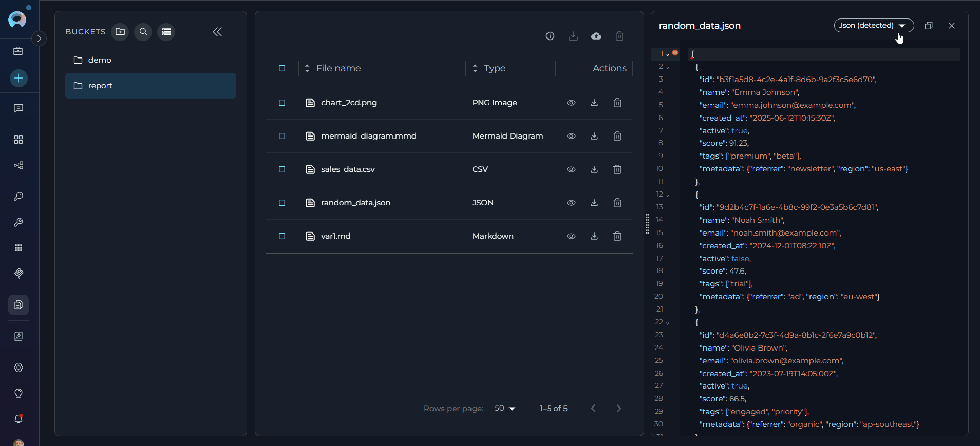Viewport: 980px width, 446px height.
Task: Toggle the select-all checkbox in header
Action: [x=282, y=68]
